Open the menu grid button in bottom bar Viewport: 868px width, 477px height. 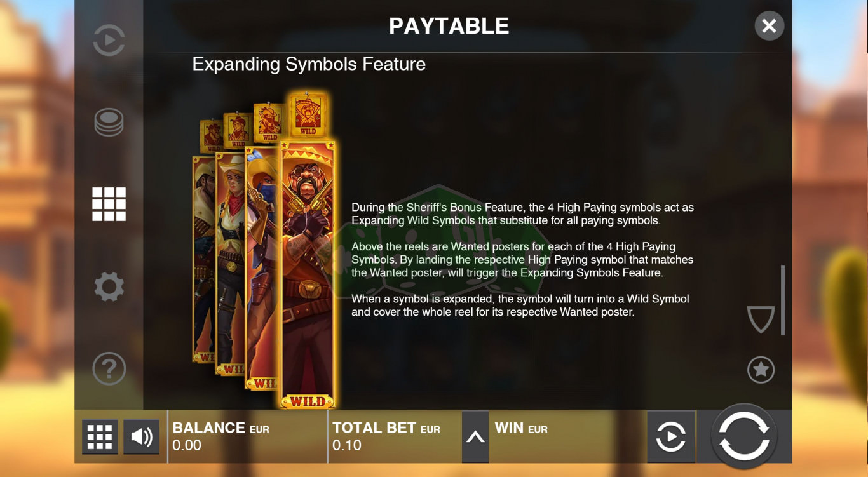100,437
